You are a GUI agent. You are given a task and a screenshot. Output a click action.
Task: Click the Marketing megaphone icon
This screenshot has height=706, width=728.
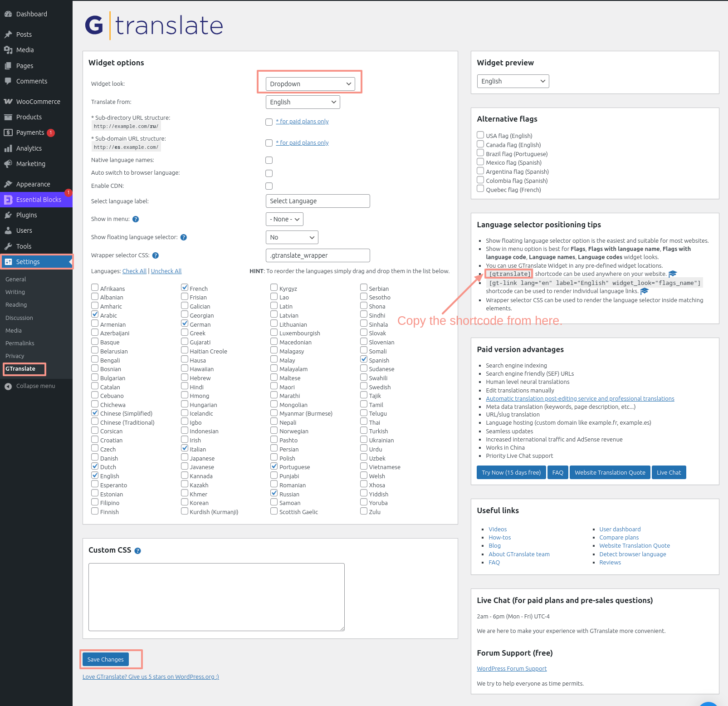click(x=8, y=164)
